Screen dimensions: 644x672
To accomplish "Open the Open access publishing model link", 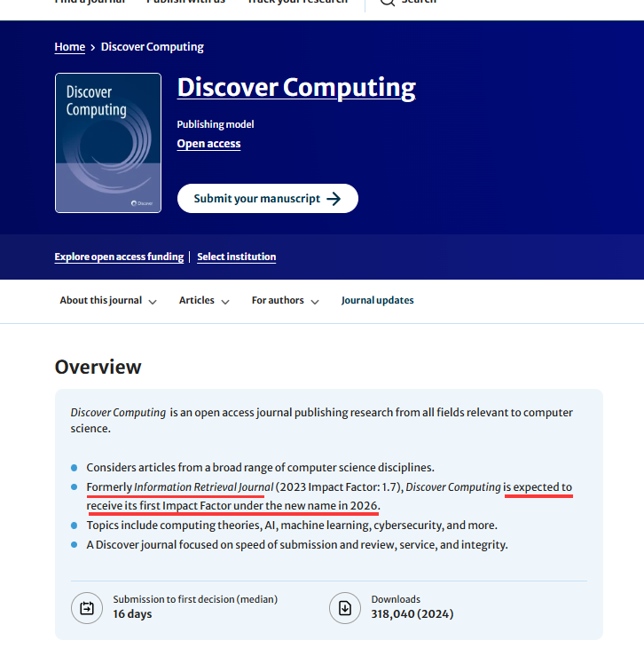I will (x=209, y=144).
